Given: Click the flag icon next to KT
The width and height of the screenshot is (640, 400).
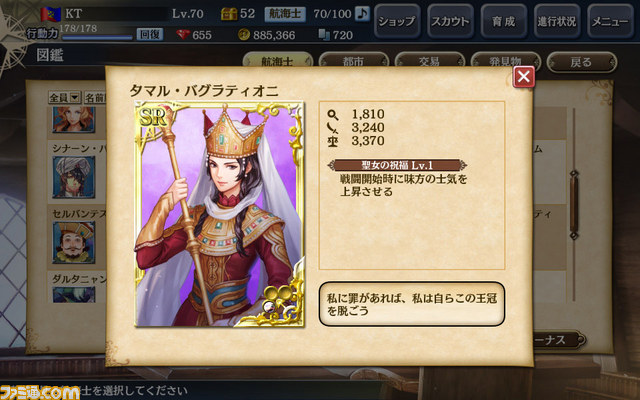Looking at the screenshot, I should (x=51, y=14).
